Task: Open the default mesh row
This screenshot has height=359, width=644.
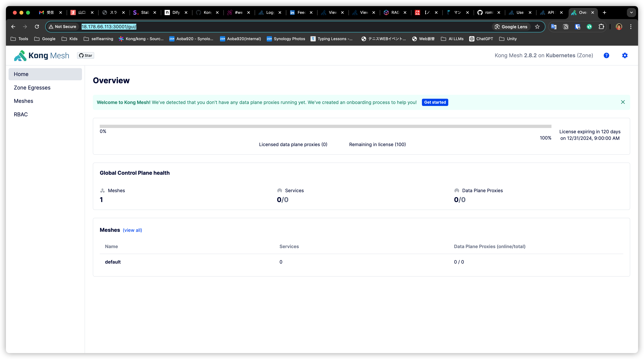Action: coord(361,262)
